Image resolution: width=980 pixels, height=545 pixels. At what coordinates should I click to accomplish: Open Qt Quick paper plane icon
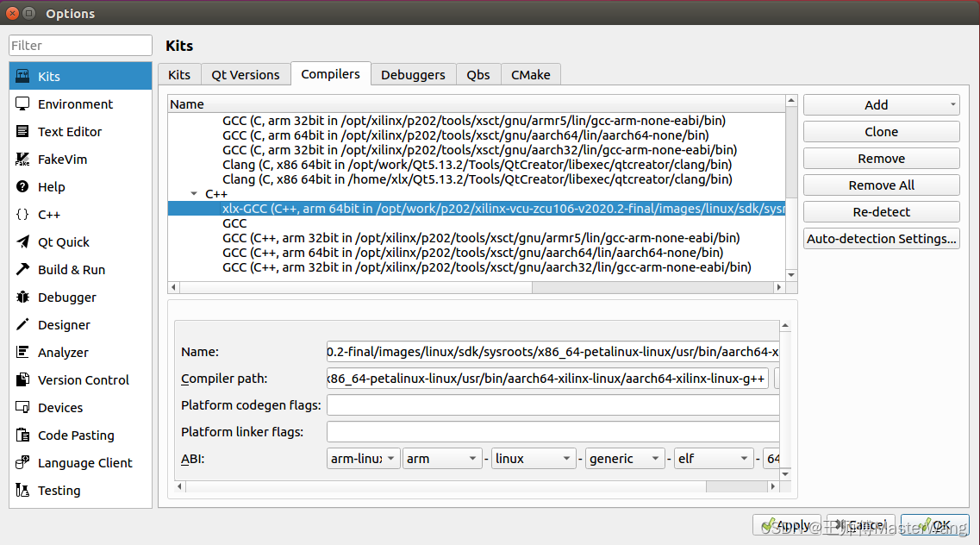22,241
